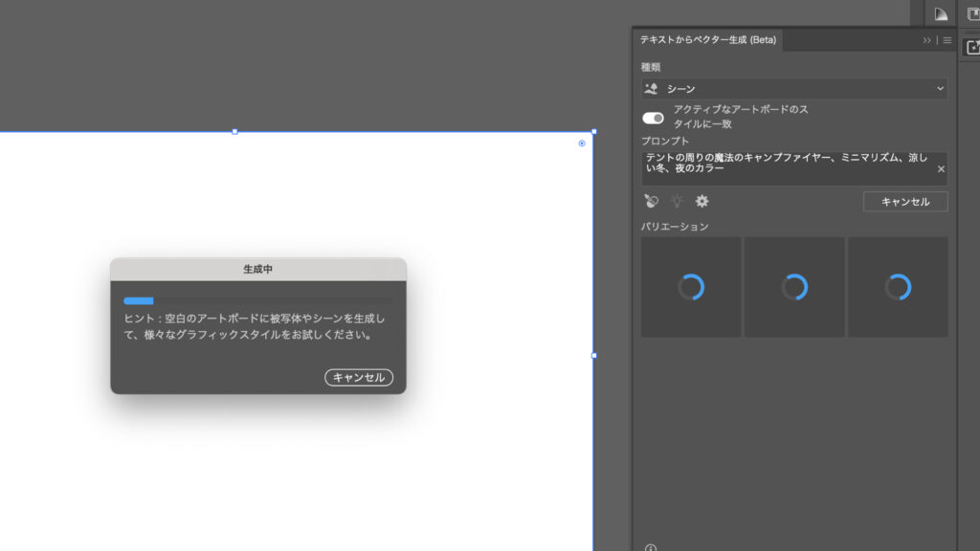Click the scene icon beside シーン in 種類

[652, 88]
